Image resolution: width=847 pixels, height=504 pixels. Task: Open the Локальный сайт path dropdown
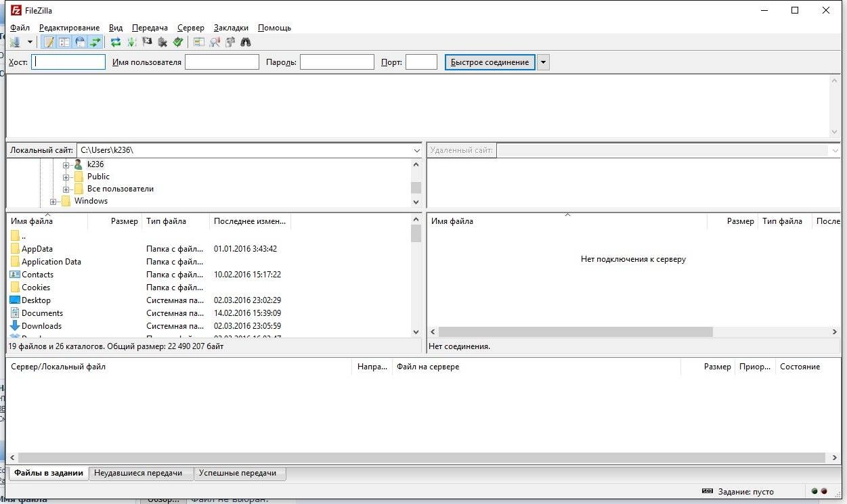pyautogui.click(x=416, y=150)
